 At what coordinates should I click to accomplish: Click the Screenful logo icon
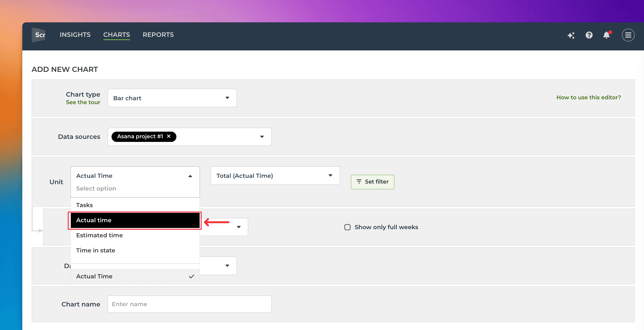click(39, 35)
